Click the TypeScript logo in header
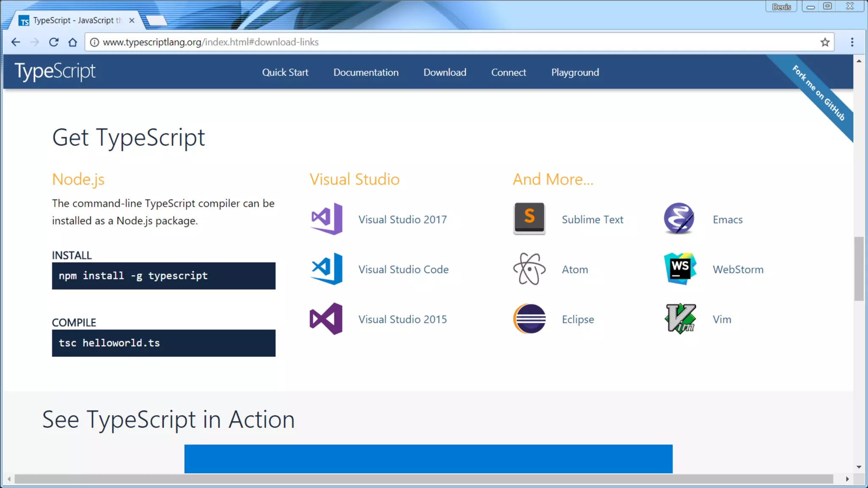 click(55, 72)
